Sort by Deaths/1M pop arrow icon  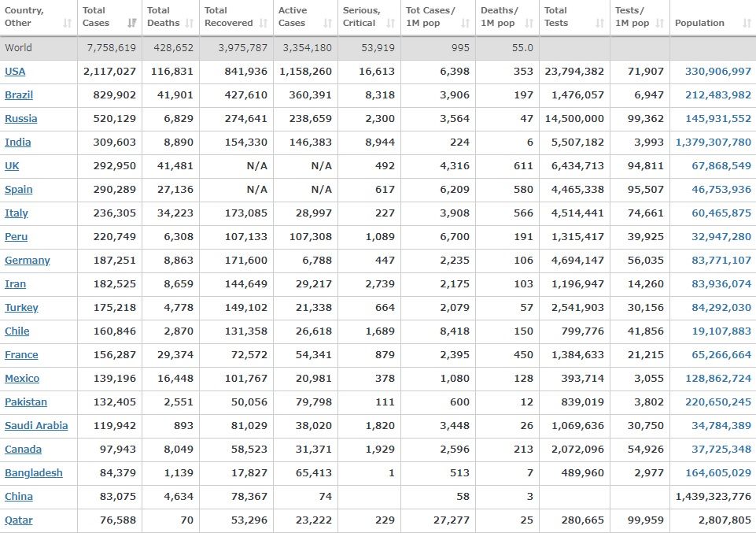[529, 24]
